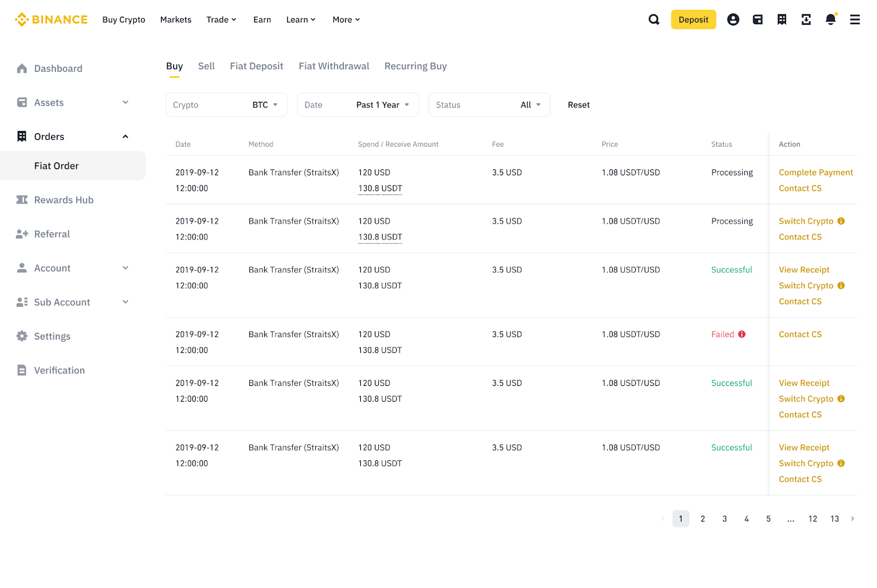Click the Binance logo

click(x=51, y=20)
